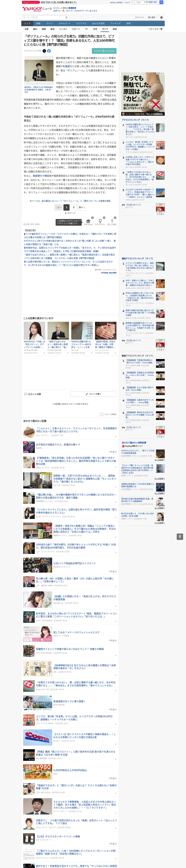This screenshot has width=186, height=868.
Task: Share article on Facebook
Action: click(x=49, y=51)
